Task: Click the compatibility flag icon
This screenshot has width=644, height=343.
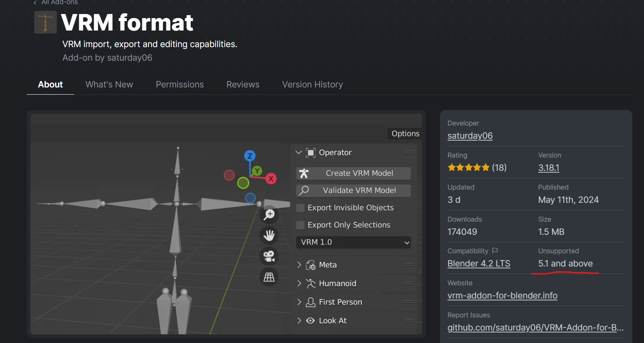Action: pos(495,251)
